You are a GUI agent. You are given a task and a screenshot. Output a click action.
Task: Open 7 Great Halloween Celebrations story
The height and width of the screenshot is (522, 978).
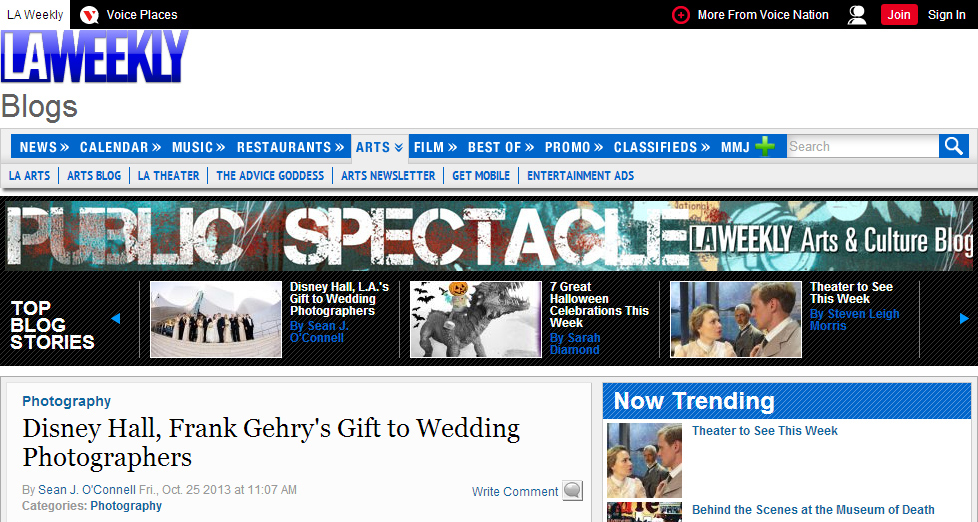click(x=599, y=305)
